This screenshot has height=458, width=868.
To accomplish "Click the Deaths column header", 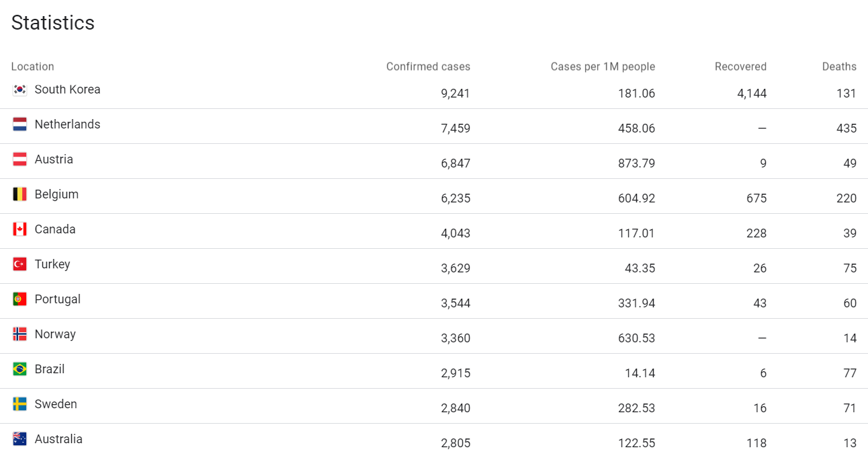I will coord(839,67).
